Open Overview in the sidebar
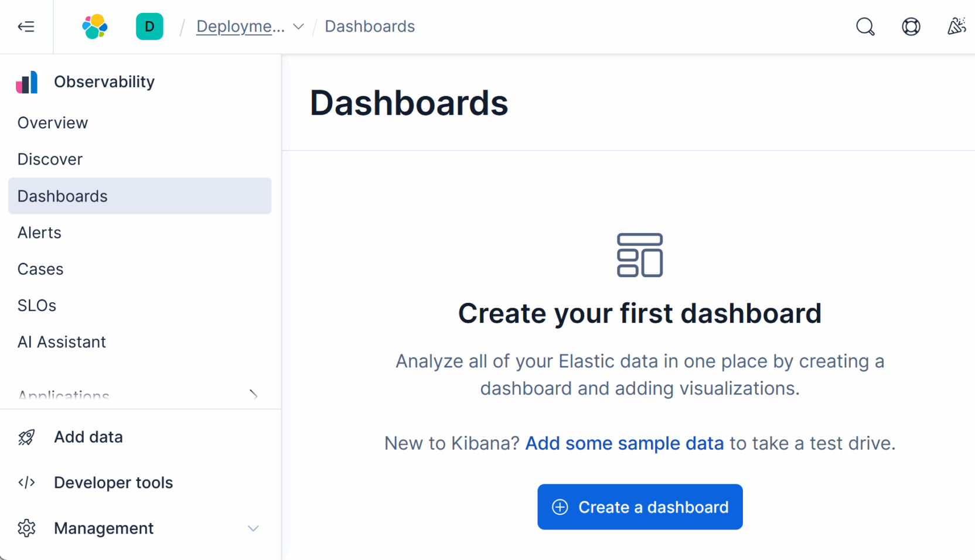The width and height of the screenshot is (975, 560). [53, 123]
